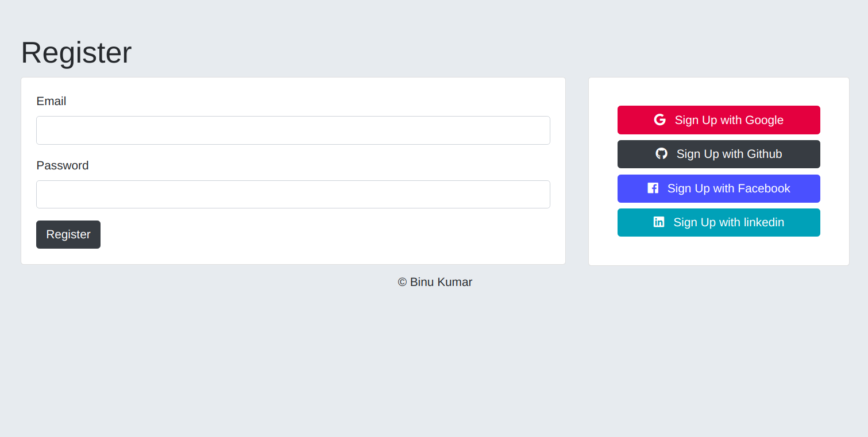The width and height of the screenshot is (868, 437).
Task: Click blank area above the Google sign-up button
Action: [718, 91]
